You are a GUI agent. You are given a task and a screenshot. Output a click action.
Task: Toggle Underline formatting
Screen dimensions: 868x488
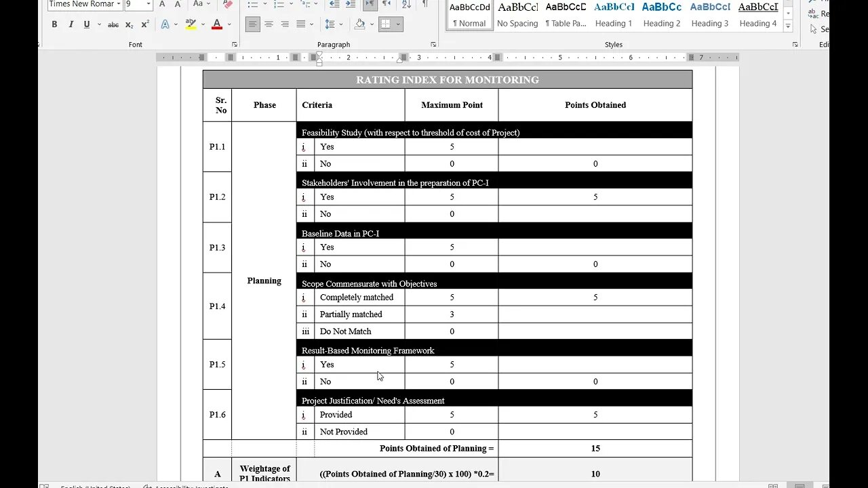tap(87, 24)
